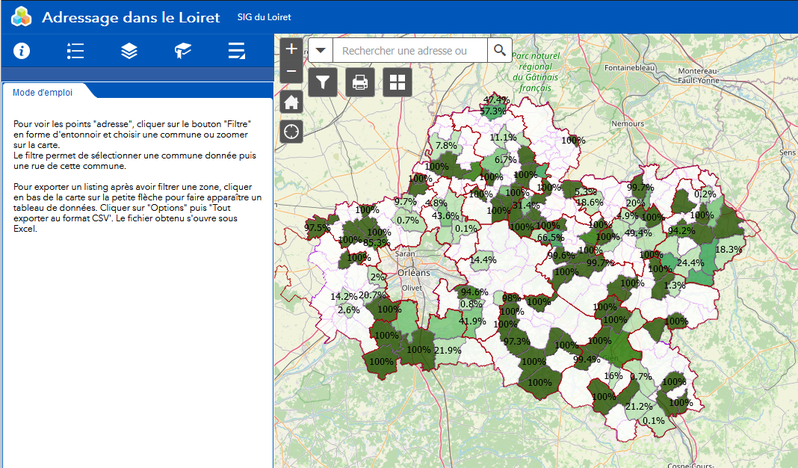This screenshot has height=468, width=798.
Task: Locate my position on the map
Action: [x=291, y=131]
